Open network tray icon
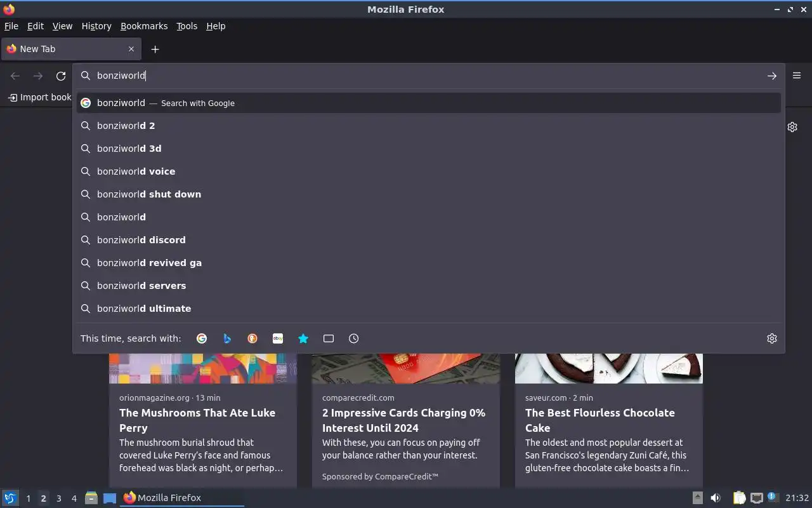Screen dimensions: 812x508 click(x=756, y=498)
